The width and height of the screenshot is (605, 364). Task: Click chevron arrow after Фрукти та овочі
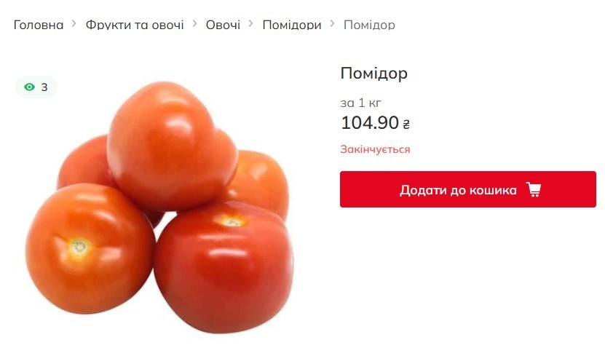pos(194,24)
